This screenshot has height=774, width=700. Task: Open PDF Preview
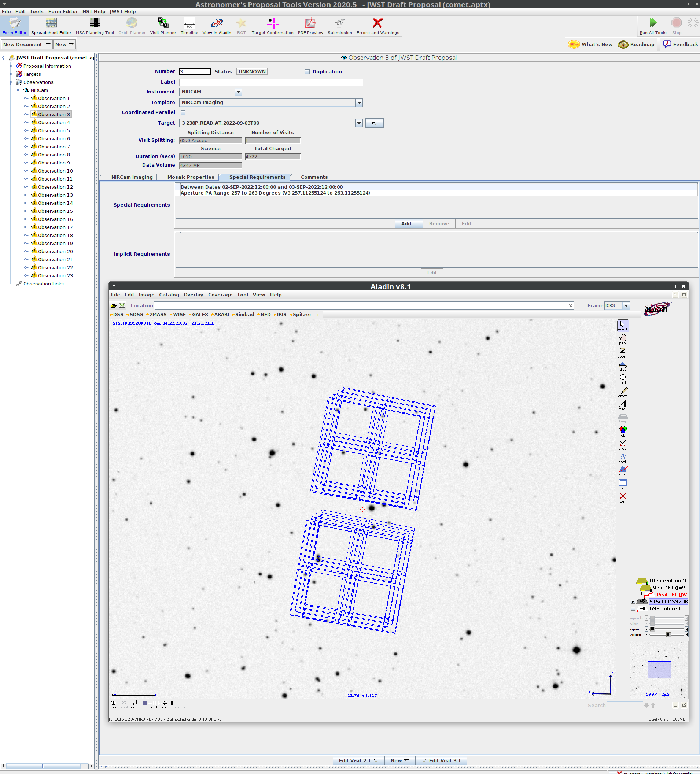(310, 26)
